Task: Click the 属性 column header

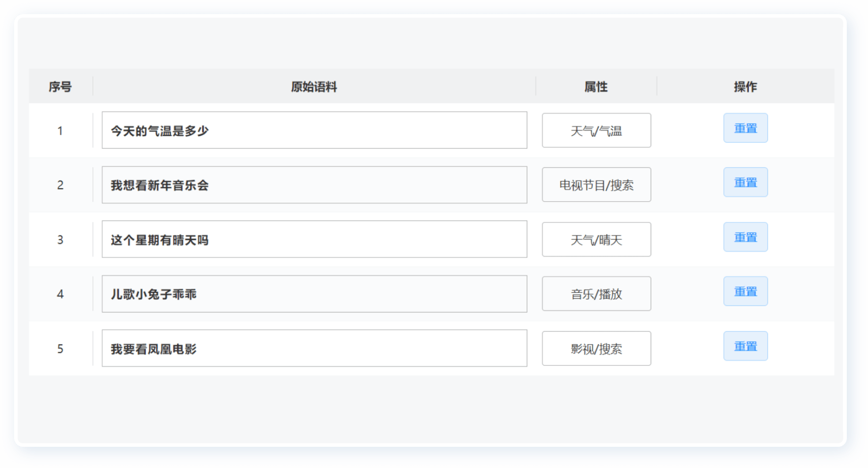Action: pos(596,87)
